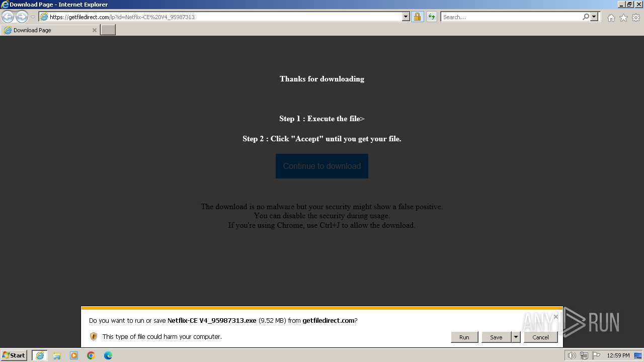The width and height of the screenshot is (644, 362).
Task: Open File Explorer from taskbar
Action: (x=57, y=355)
